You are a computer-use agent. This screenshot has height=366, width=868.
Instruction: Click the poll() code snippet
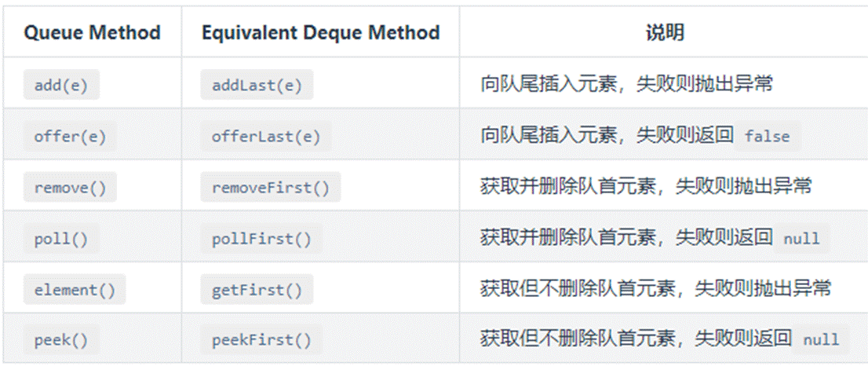(x=61, y=239)
